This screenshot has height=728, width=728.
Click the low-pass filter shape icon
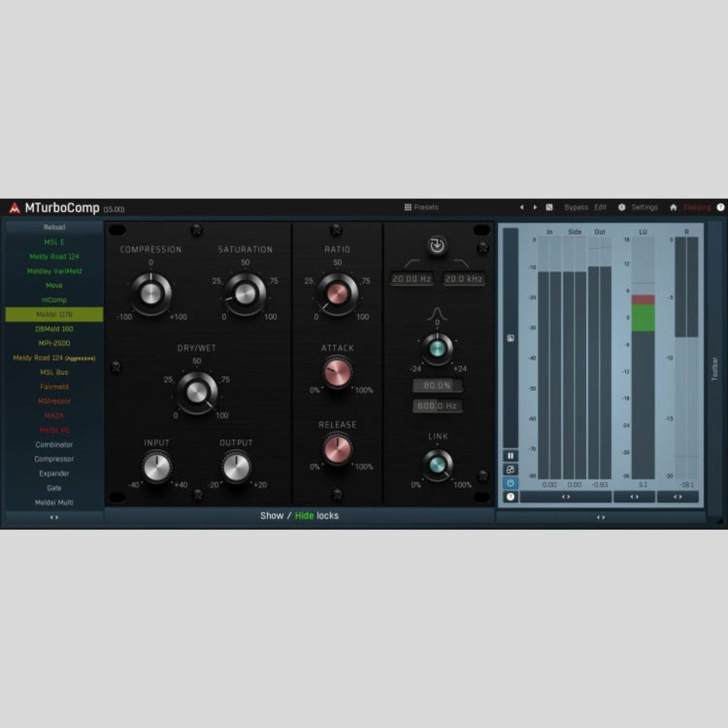[x=461, y=263]
